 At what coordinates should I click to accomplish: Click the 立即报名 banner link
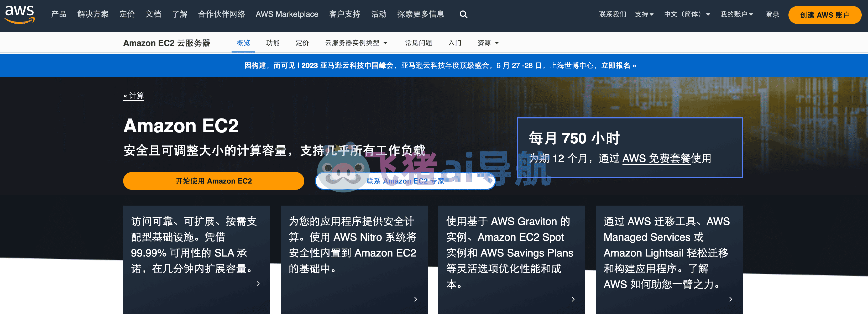coord(619,65)
